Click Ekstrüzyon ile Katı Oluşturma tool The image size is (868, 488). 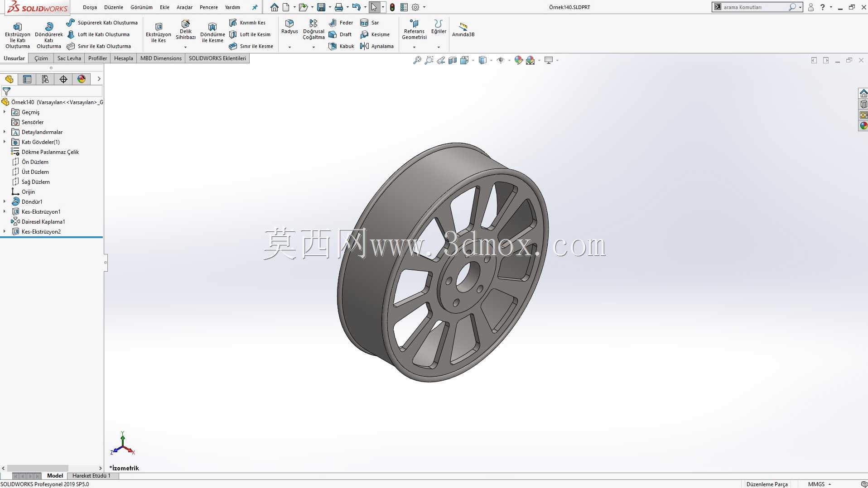pyautogui.click(x=18, y=35)
